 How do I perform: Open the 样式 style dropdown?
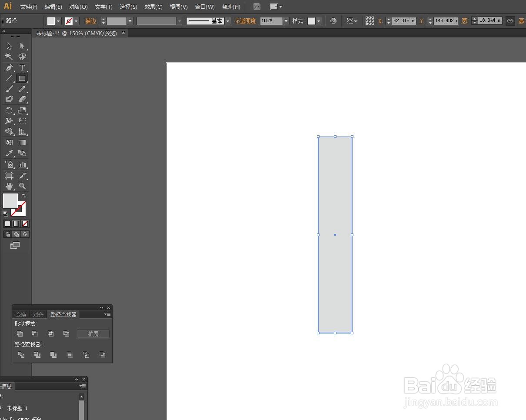click(319, 21)
